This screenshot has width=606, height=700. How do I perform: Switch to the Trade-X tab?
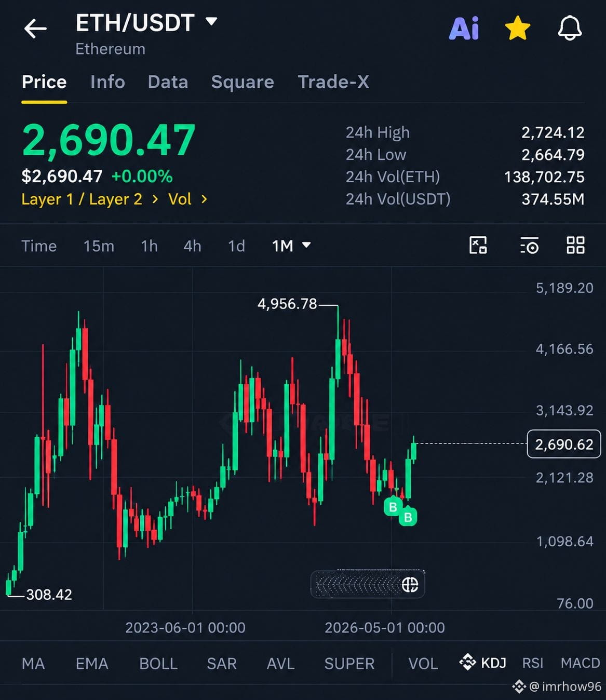tap(333, 82)
